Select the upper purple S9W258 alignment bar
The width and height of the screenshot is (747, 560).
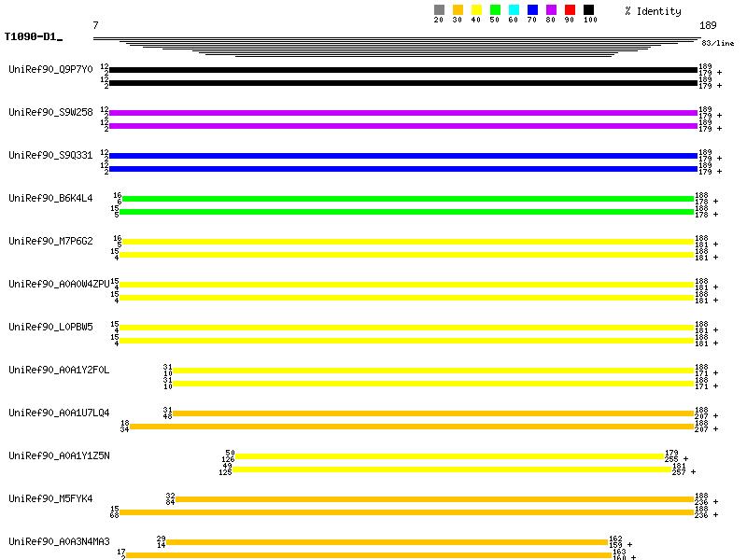tap(403, 113)
